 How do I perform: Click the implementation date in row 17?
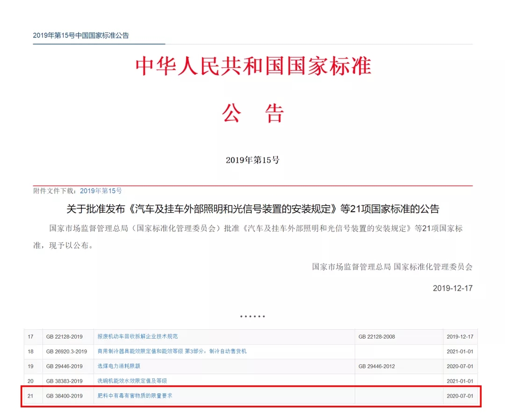coord(460,337)
